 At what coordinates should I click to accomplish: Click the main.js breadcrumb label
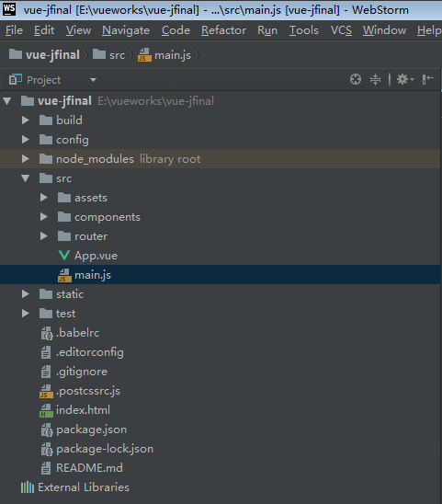(173, 55)
